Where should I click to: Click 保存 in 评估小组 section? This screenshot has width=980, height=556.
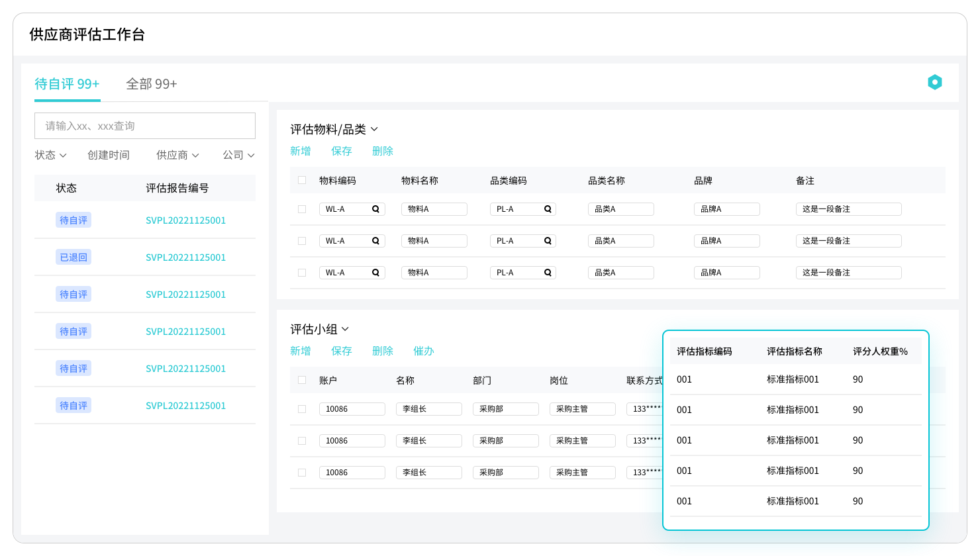pyautogui.click(x=342, y=351)
